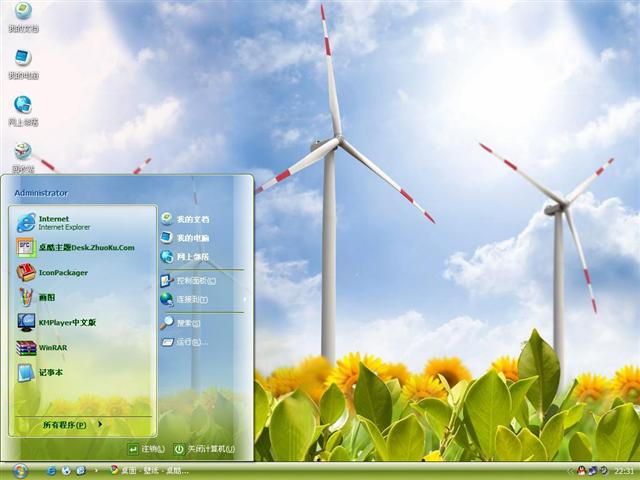Open Internet Explorer from Start menu

click(63, 222)
